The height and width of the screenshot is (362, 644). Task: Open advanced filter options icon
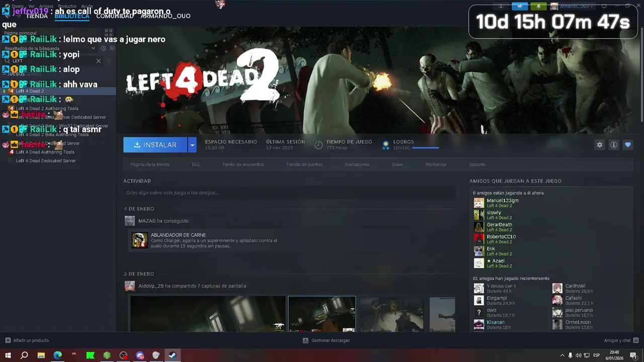click(x=108, y=61)
